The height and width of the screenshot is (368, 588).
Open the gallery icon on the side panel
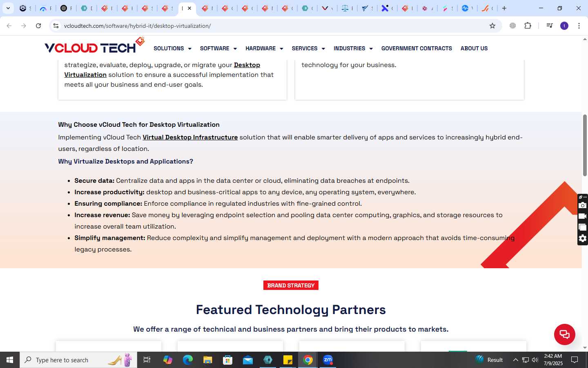583,227
